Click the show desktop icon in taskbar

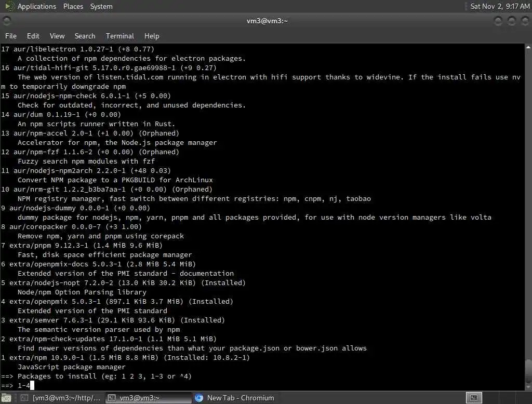tap(6, 398)
